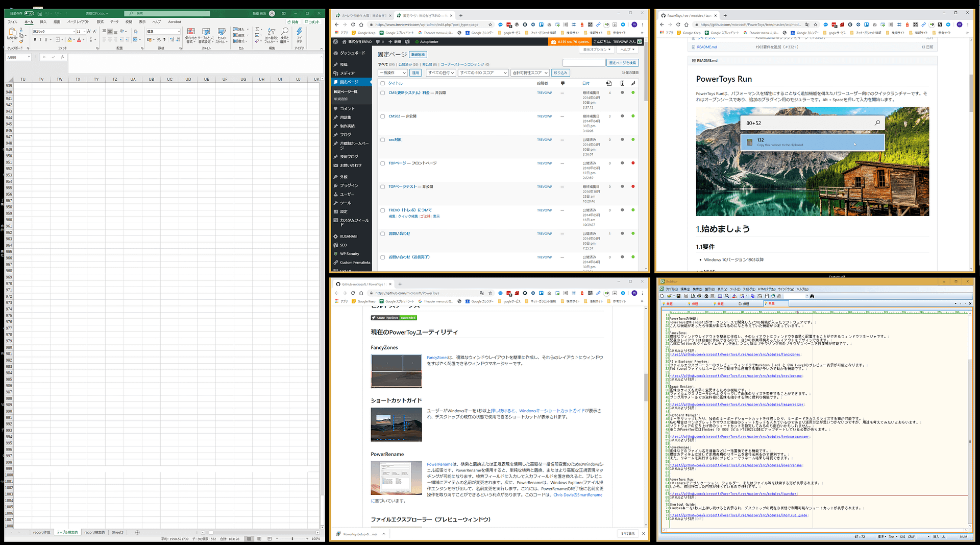This screenshot has width=980, height=545.
Task: Open the Insert ribbon tab in Excel
Action: coord(43,22)
